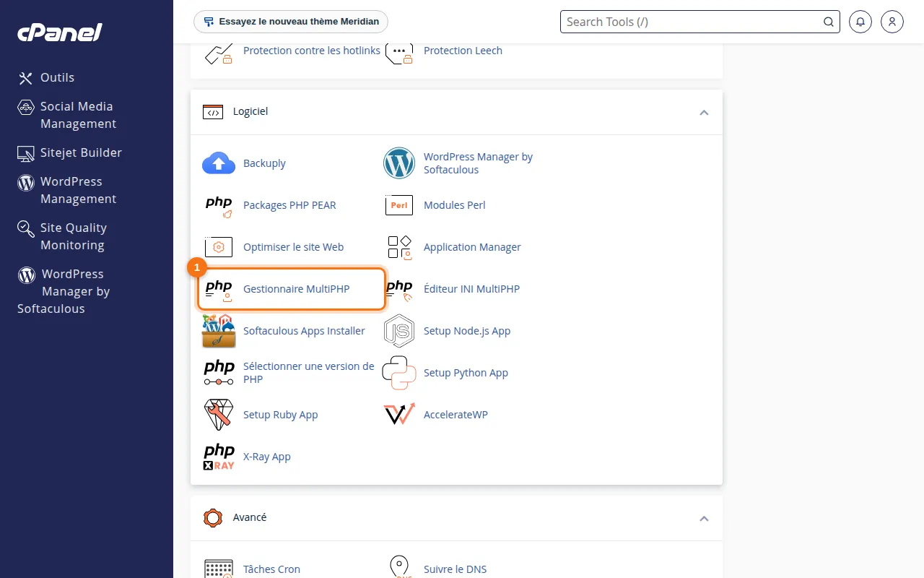Screen dimensions: 924x578
Task: Click Essayez le nouveau thème Meridian button
Action: pos(291,22)
